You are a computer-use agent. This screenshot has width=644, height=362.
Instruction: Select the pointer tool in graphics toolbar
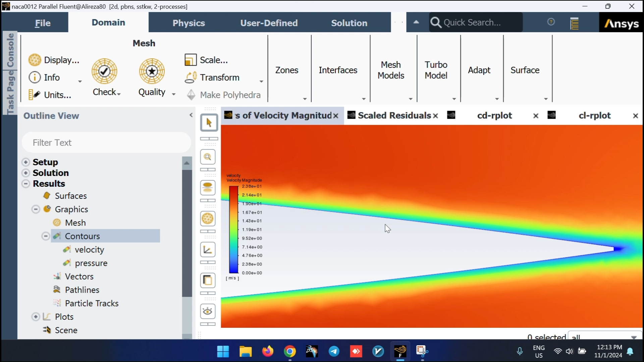(209, 123)
